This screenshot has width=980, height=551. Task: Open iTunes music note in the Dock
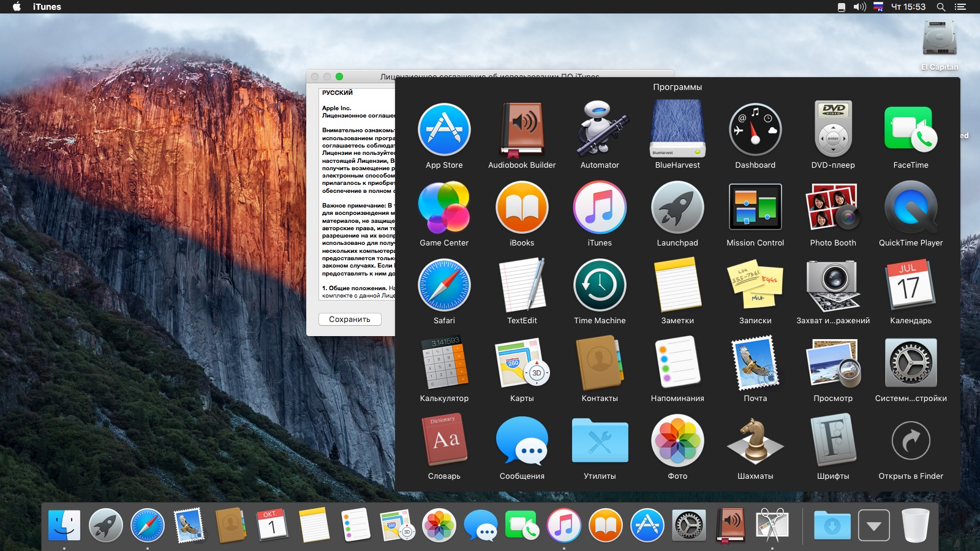tap(563, 525)
